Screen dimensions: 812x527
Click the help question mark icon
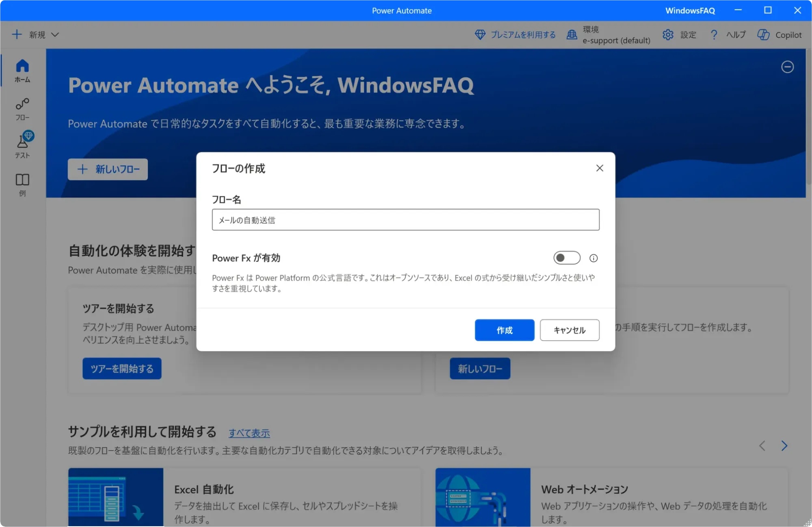[x=714, y=34]
